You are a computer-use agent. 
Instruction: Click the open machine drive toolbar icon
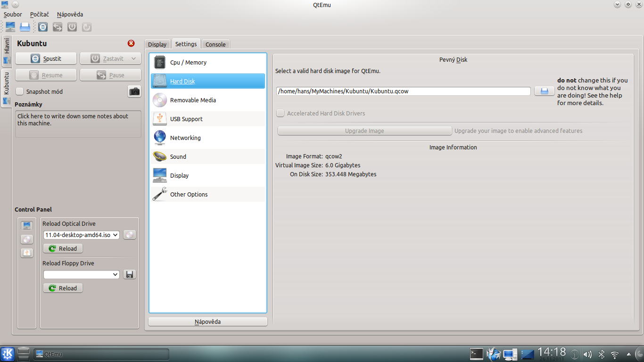pyautogui.click(x=25, y=27)
